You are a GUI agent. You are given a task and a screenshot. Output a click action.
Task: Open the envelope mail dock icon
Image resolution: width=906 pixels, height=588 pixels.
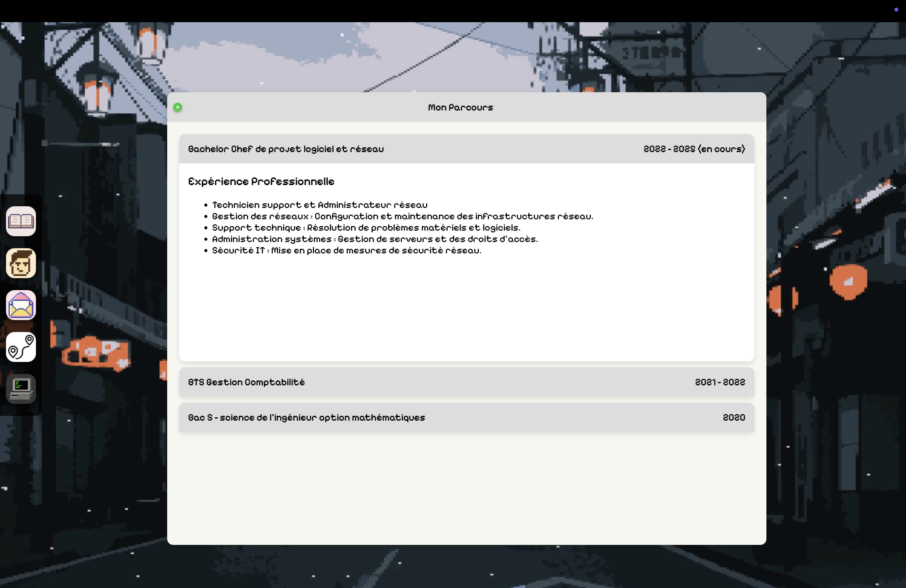[21, 305]
